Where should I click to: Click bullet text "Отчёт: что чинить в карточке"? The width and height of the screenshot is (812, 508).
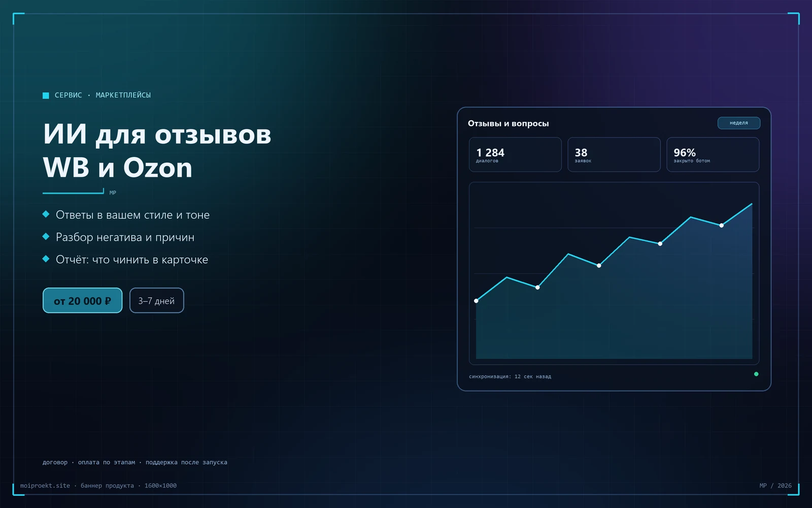pos(132,260)
